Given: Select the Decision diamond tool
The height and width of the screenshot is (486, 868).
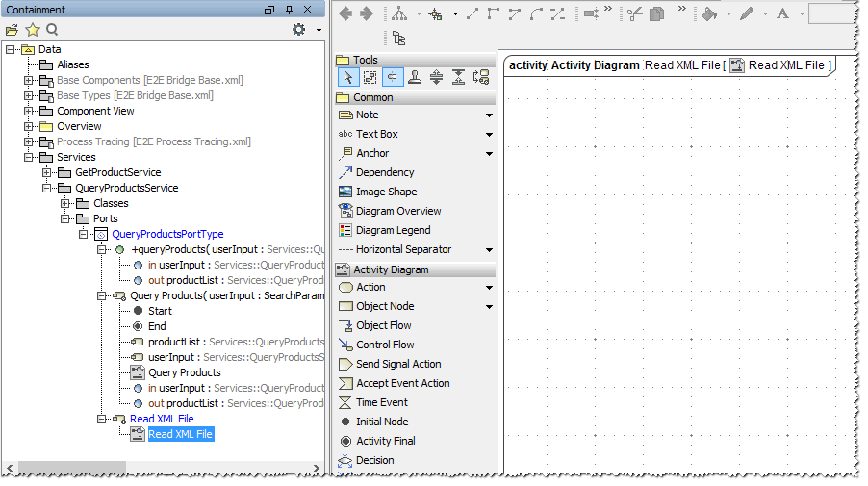Looking at the screenshot, I should pyautogui.click(x=346, y=460).
